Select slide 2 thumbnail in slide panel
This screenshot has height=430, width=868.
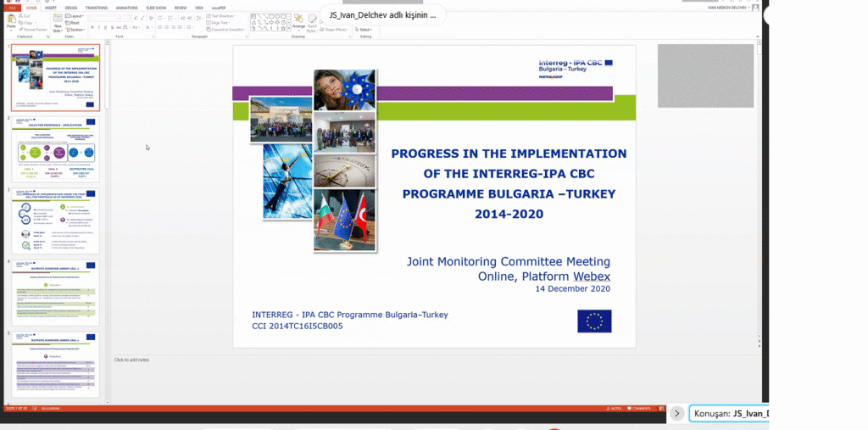coord(55,148)
